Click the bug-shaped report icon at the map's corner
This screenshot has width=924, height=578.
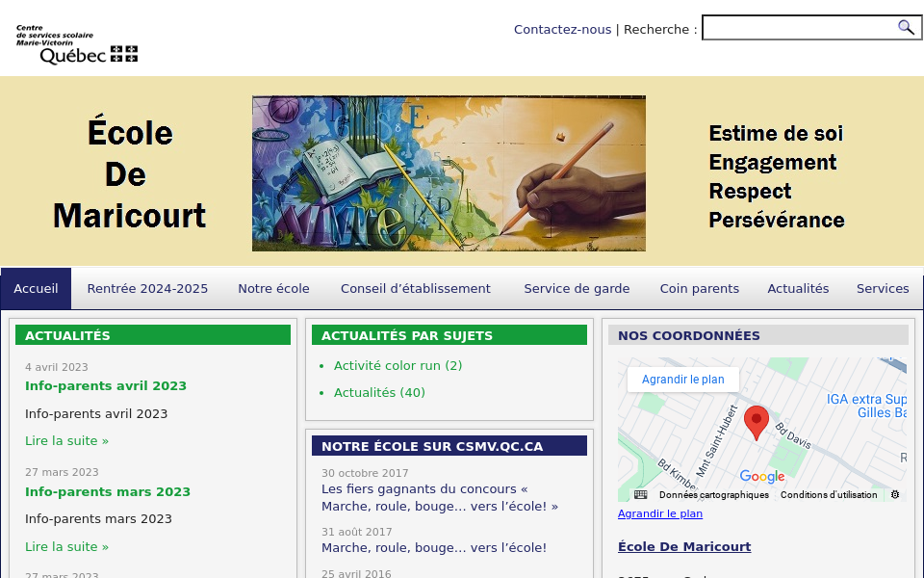pyautogui.click(x=895, y=494)
